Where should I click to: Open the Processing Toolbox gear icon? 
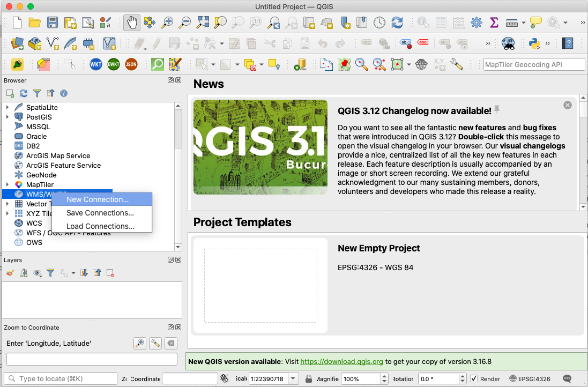coord(476,23)
